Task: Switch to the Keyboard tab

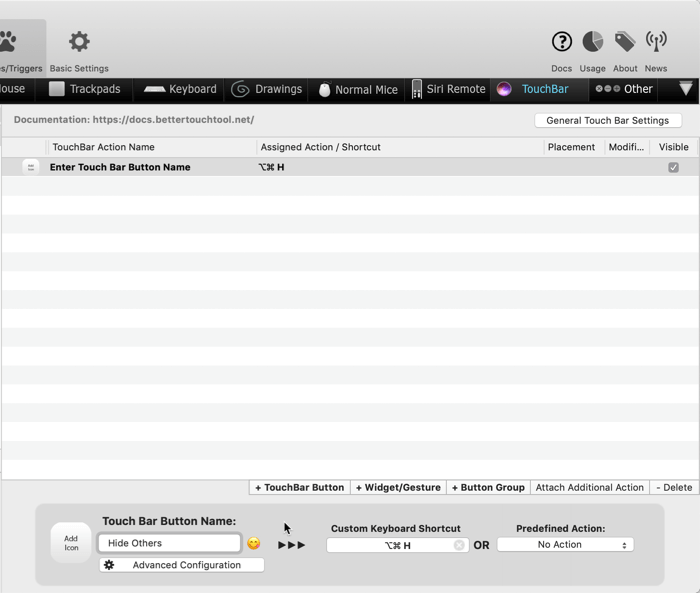Action: point(181,89)
